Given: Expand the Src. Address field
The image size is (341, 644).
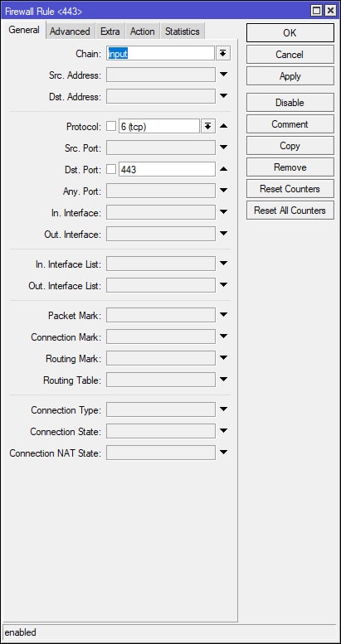Looking at the screenshot, I should click(x=223, y=75).
